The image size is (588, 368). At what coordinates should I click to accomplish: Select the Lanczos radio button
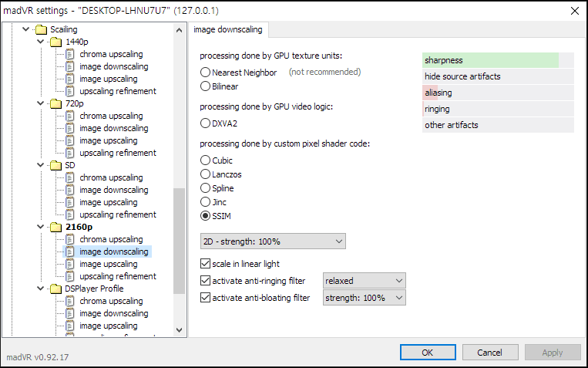click(206, 174)
